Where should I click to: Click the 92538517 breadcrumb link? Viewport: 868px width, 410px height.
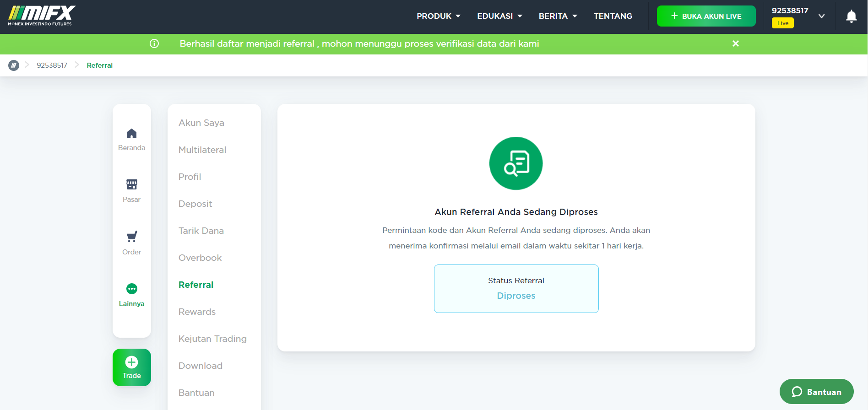52,65
